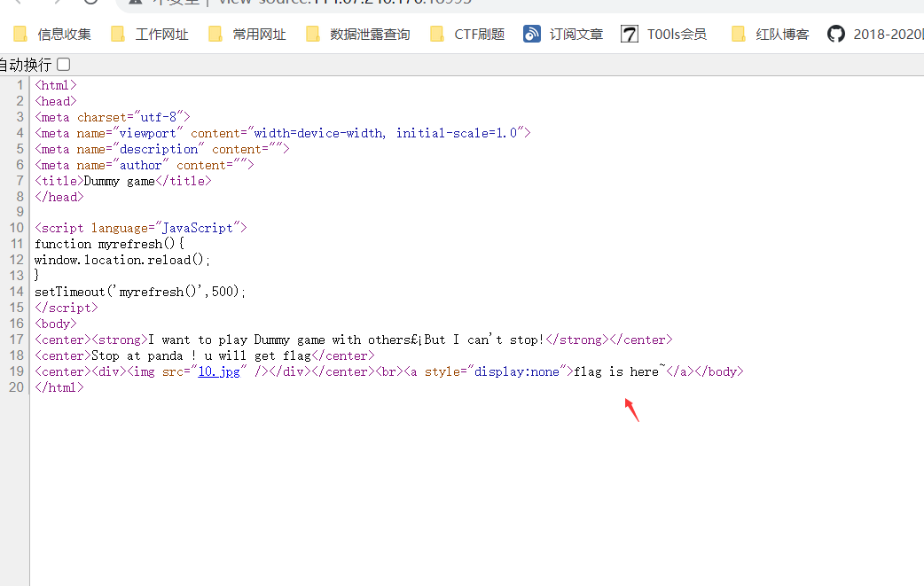The image size is (924, 586).
Task: Click the closing </script> tag
Action: 66,308
